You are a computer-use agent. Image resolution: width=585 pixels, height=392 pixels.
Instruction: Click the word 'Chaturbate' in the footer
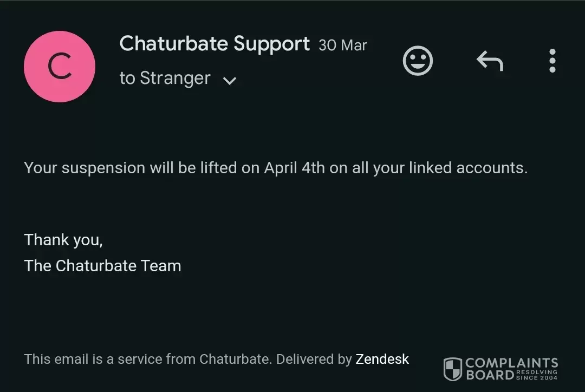click(x=235, y=359)
